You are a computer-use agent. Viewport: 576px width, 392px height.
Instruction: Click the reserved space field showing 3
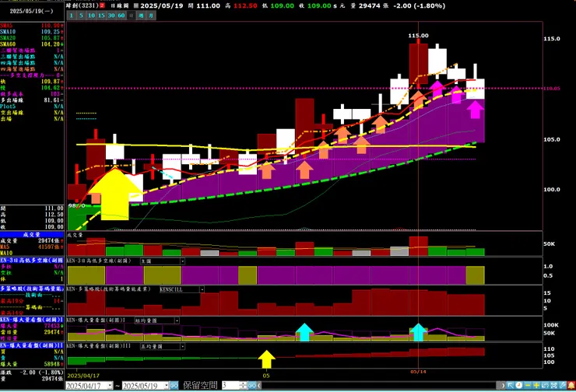(x=230, y=386)
